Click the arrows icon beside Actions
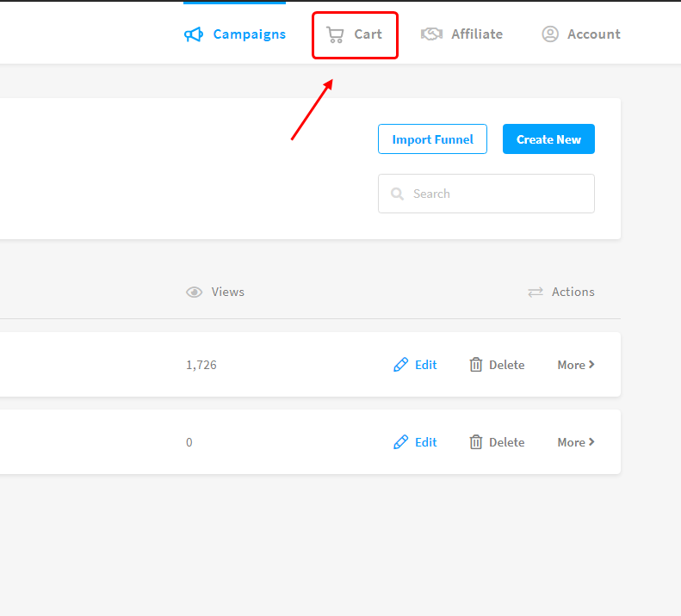Image resolution: width=681 pixels, height=616 pixels. tap(536, 293)
